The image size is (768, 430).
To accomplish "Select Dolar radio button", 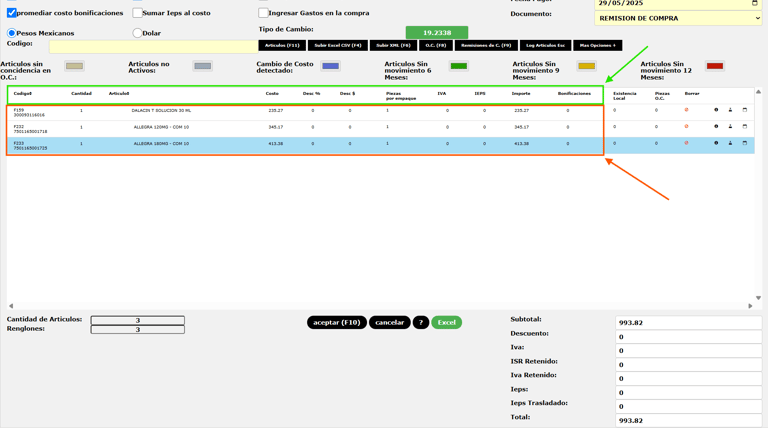I will [138, 33].
